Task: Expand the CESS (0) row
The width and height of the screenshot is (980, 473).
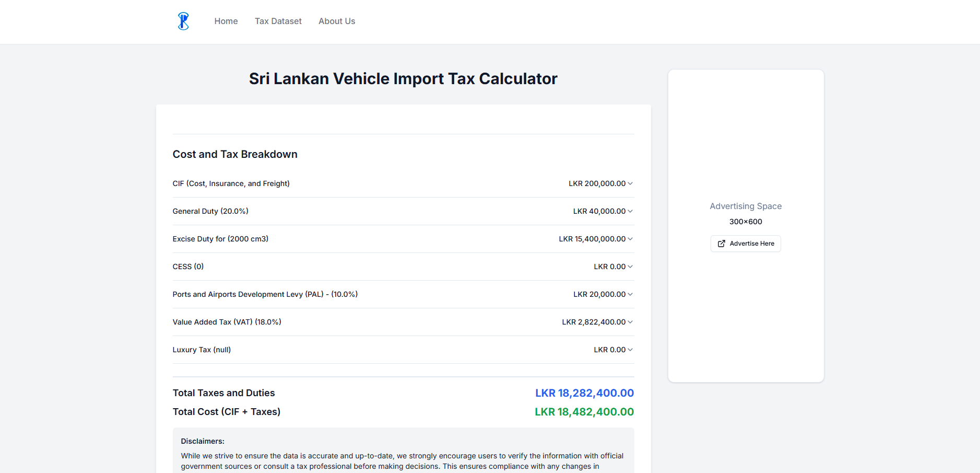Action: click(630, 267)
